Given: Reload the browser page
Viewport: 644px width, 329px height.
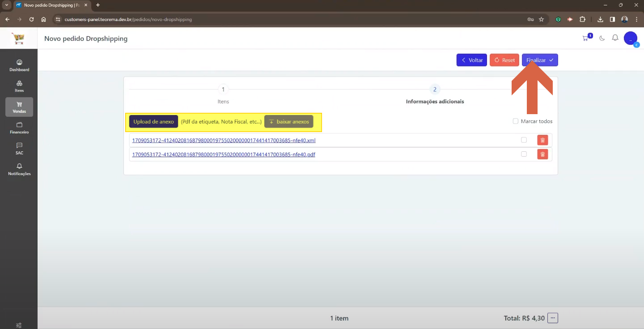Looking at the screenshot, I should pos(31,19).
